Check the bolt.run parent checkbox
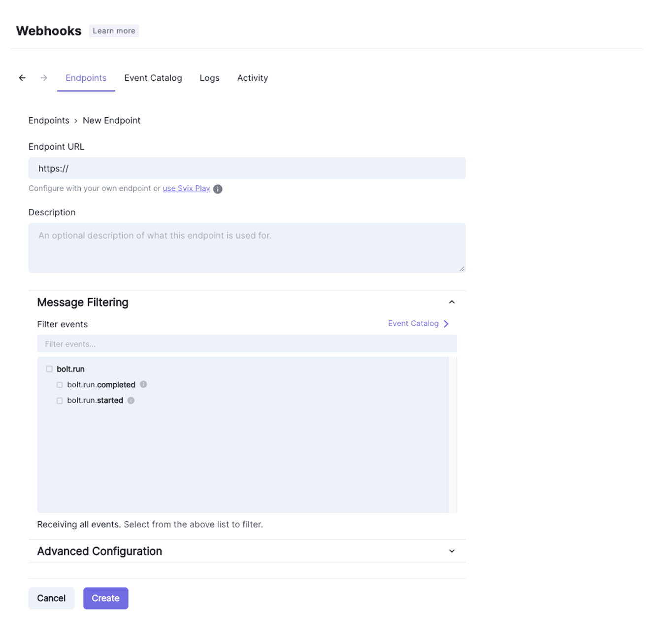 point(49,369)
